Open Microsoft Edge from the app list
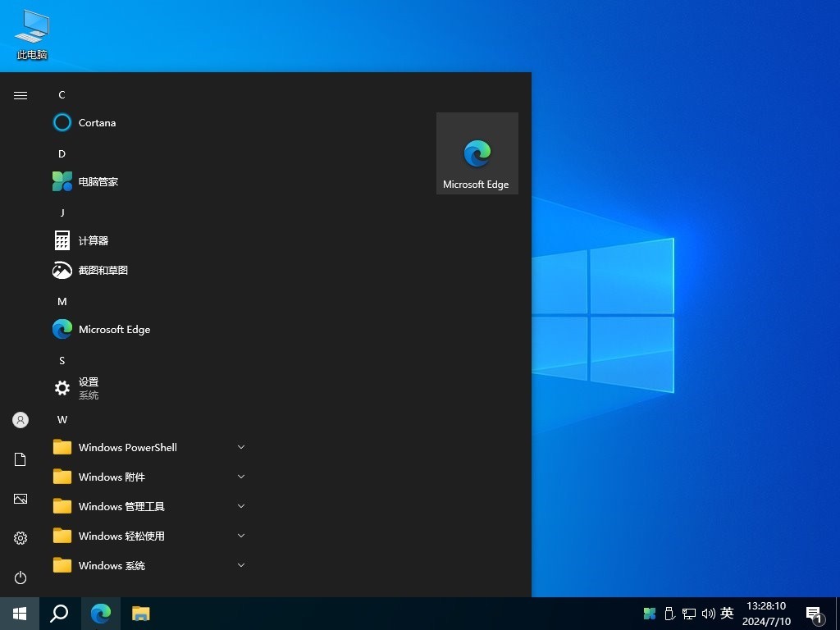840x630 pixels. 114,329
